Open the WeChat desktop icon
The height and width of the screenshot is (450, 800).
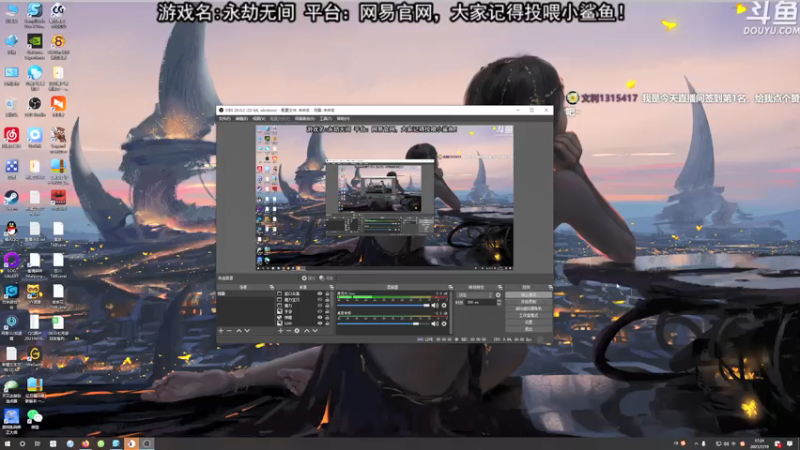[x=35, y=416]
